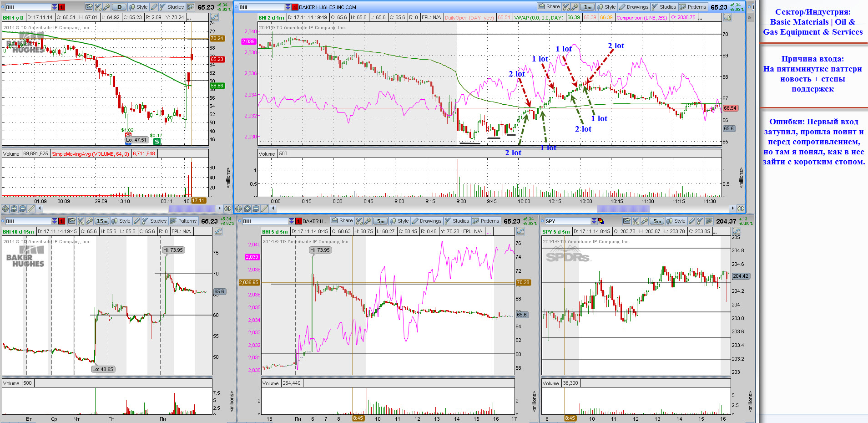
Task: Open Patterns on the 1m BHI chart
Action: 693,7
